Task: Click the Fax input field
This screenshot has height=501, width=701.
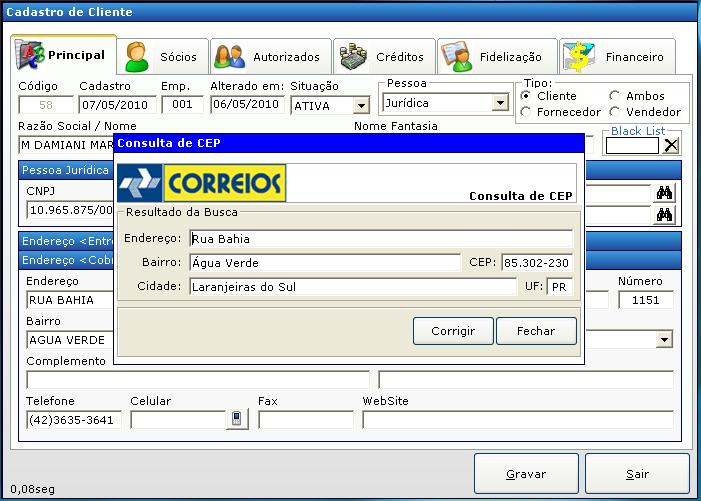Action: pyautogui.click(x=306, y=420)
